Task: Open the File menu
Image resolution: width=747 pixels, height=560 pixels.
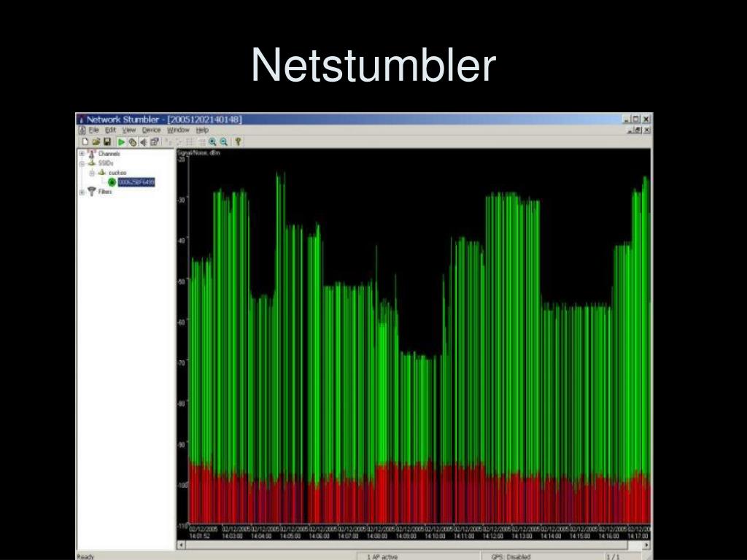Action: coord(94,130)
